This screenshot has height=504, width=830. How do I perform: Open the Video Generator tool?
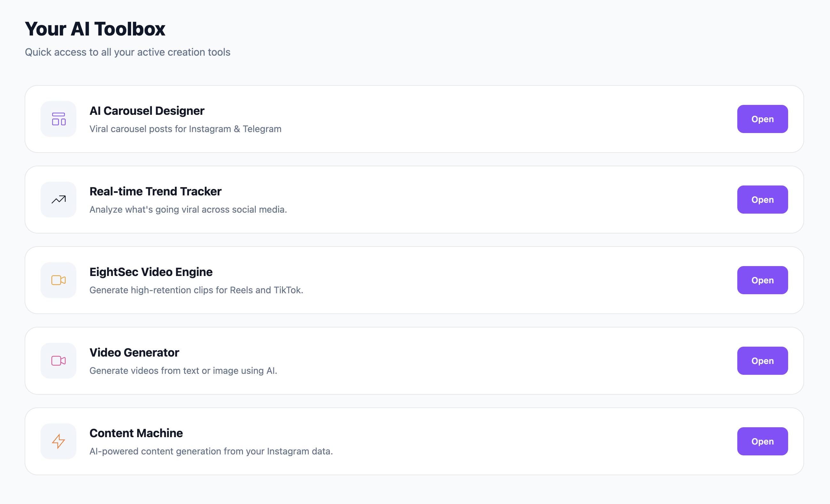(762, 360)
